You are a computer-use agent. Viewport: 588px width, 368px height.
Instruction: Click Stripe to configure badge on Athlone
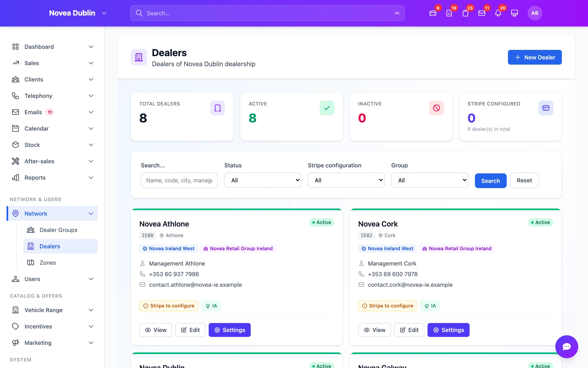[x=169, y=306]
